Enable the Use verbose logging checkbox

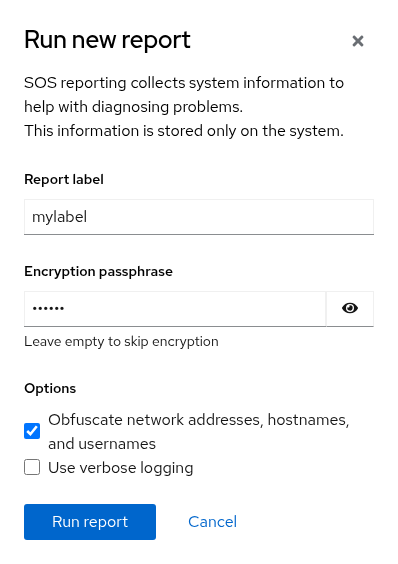(32, 467)
